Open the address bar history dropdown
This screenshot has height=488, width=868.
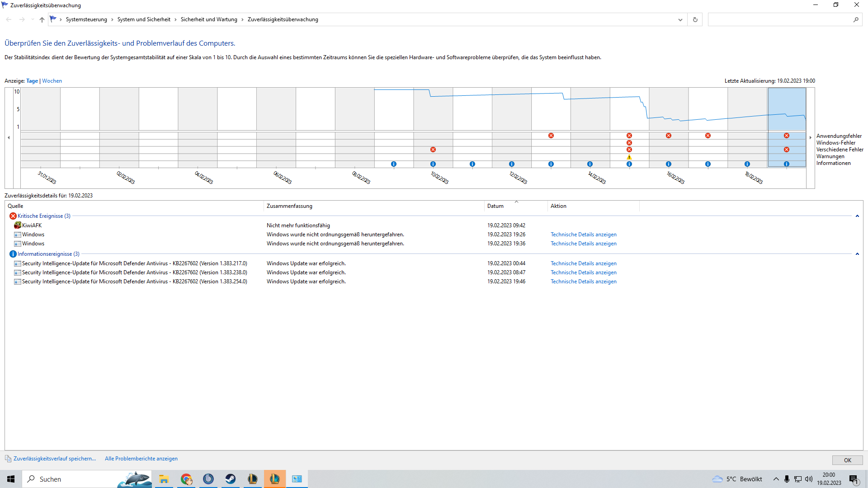pyautogui.click(x=680, y=19)
